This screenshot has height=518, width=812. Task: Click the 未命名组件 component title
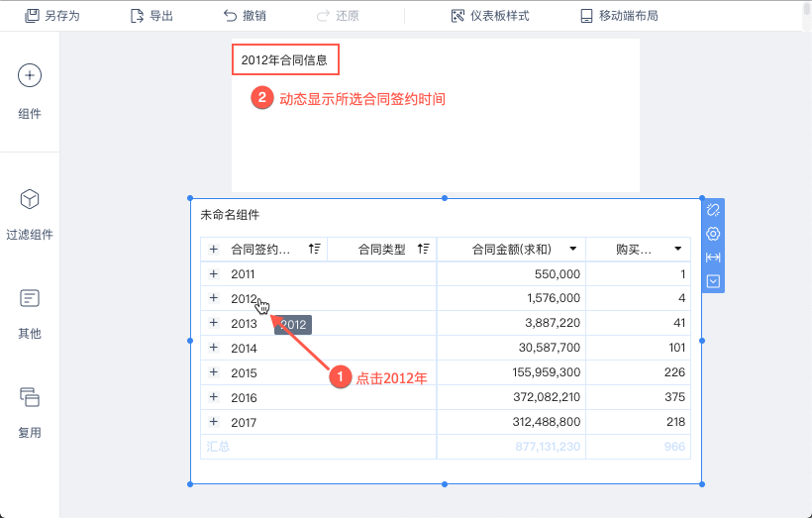(x=230, y=215)
